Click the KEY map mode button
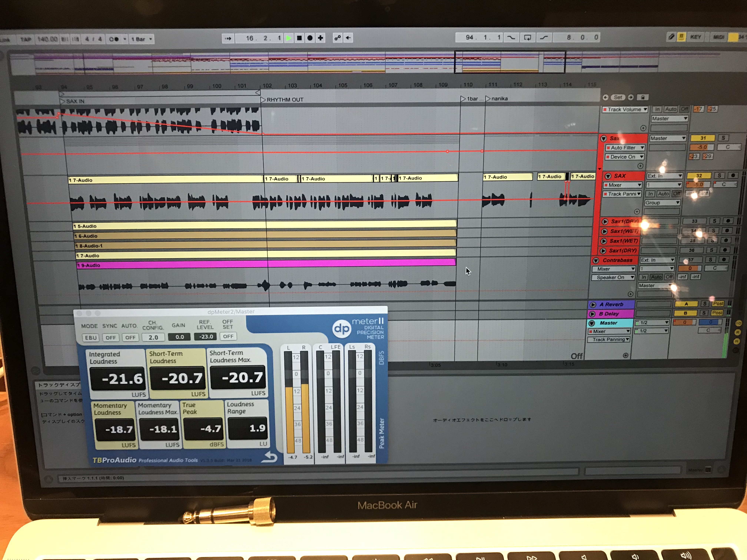 (x=696, y=37)
